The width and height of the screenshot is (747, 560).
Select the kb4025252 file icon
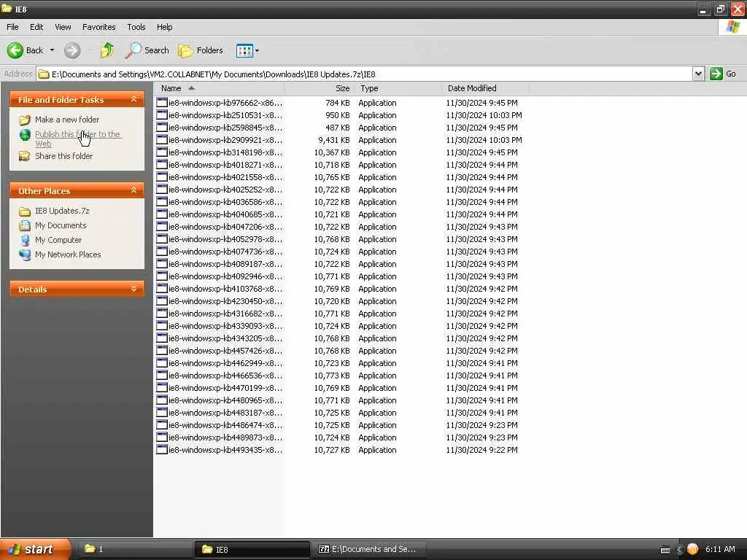162,189
